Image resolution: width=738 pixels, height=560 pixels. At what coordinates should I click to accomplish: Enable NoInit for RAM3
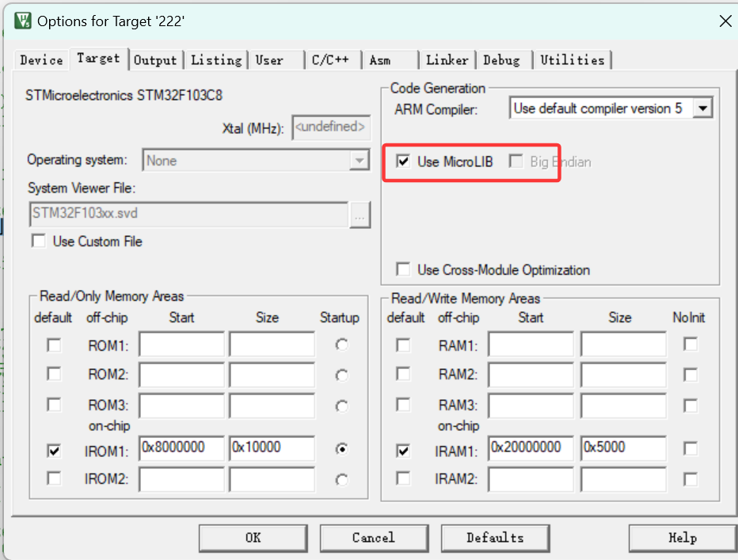(690, 406)
